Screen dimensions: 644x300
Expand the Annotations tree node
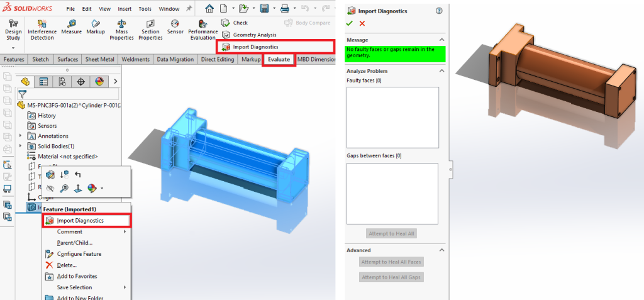coord(21,136)
